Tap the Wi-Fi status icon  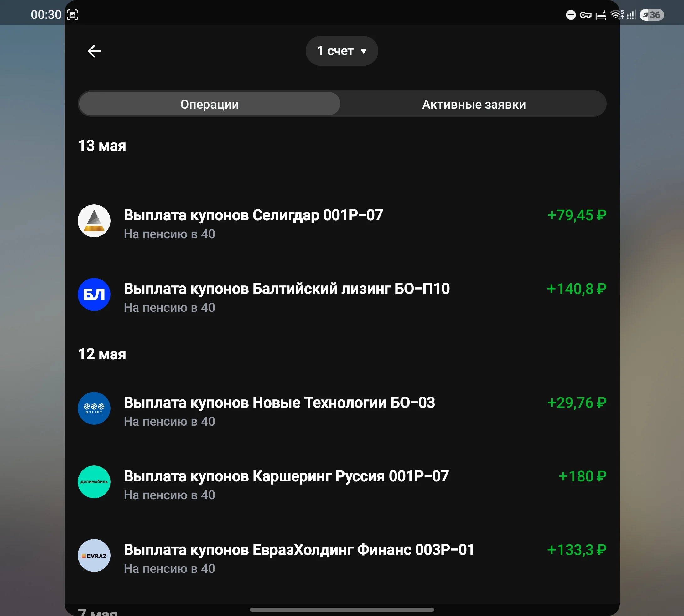click(x=617, y=14)
